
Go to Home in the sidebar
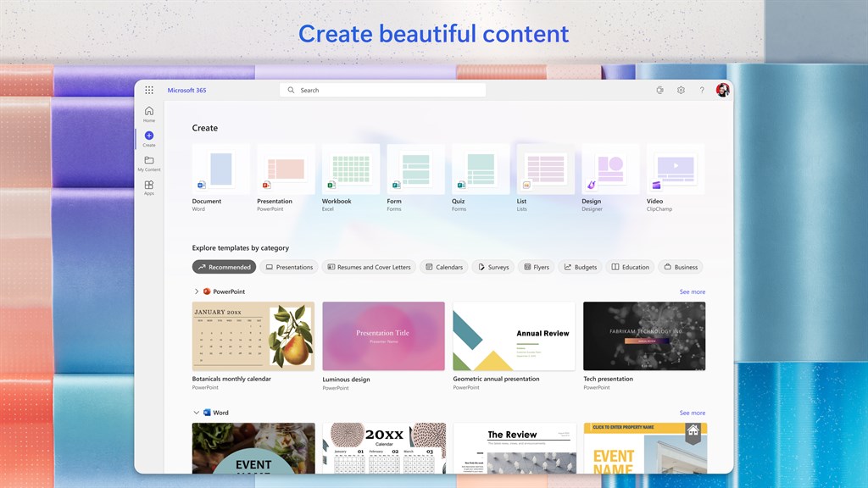(149, 114)
